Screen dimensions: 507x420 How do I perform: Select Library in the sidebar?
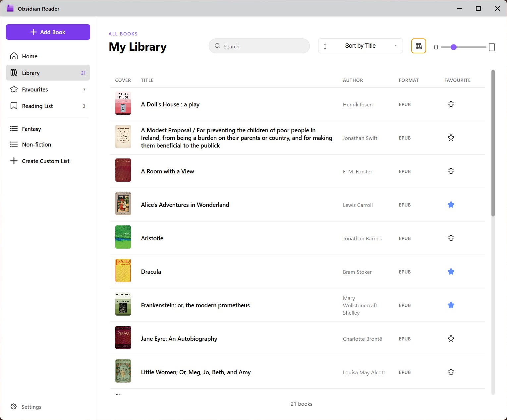pos(48,73)
